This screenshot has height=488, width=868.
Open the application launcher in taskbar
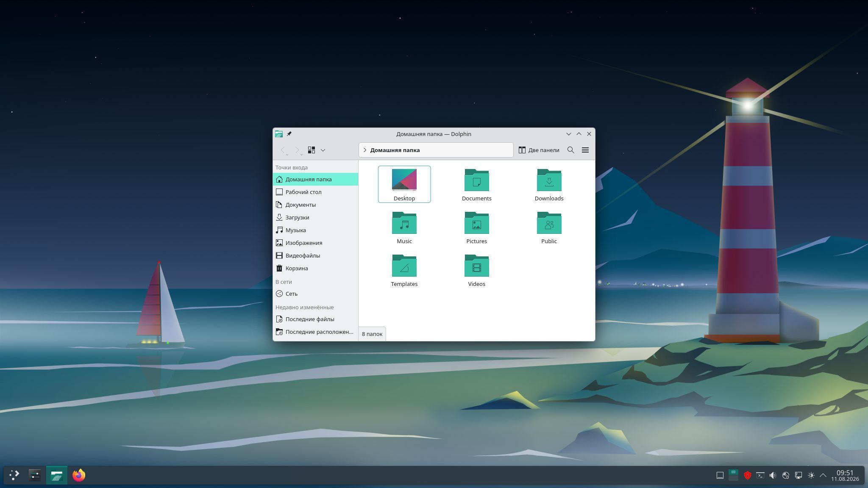14,475
